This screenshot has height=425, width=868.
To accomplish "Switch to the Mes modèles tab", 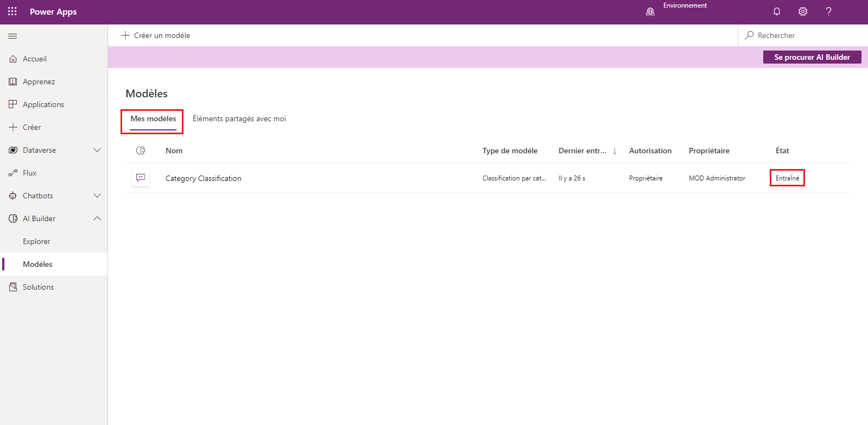I will tap(153, 119).
